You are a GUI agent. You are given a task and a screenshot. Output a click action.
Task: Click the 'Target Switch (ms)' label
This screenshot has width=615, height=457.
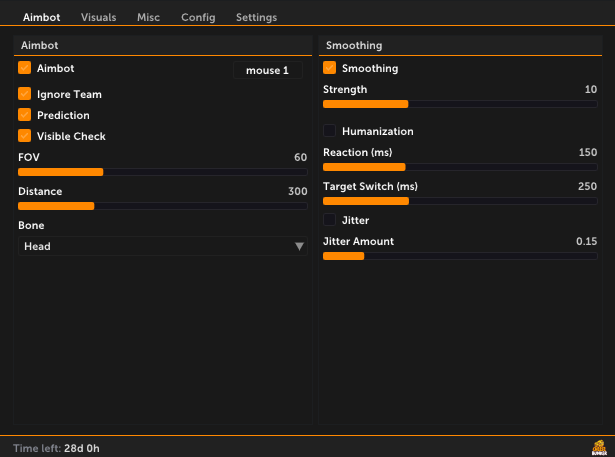[x=370, y=186]
